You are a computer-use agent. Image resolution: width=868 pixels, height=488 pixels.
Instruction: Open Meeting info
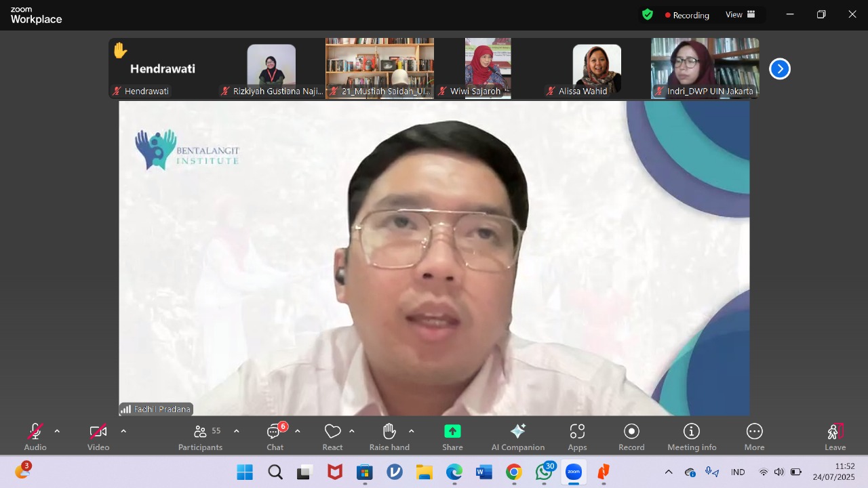click(692, 437)
